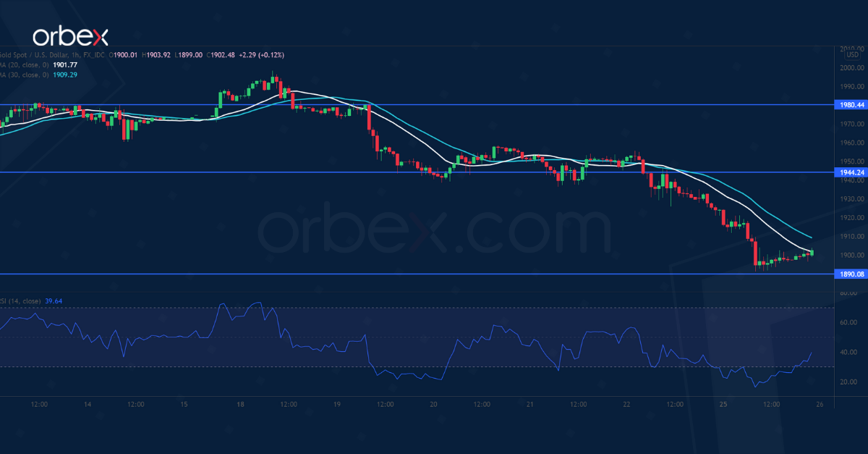Click the date label 15 on time axis

point(184,405)
